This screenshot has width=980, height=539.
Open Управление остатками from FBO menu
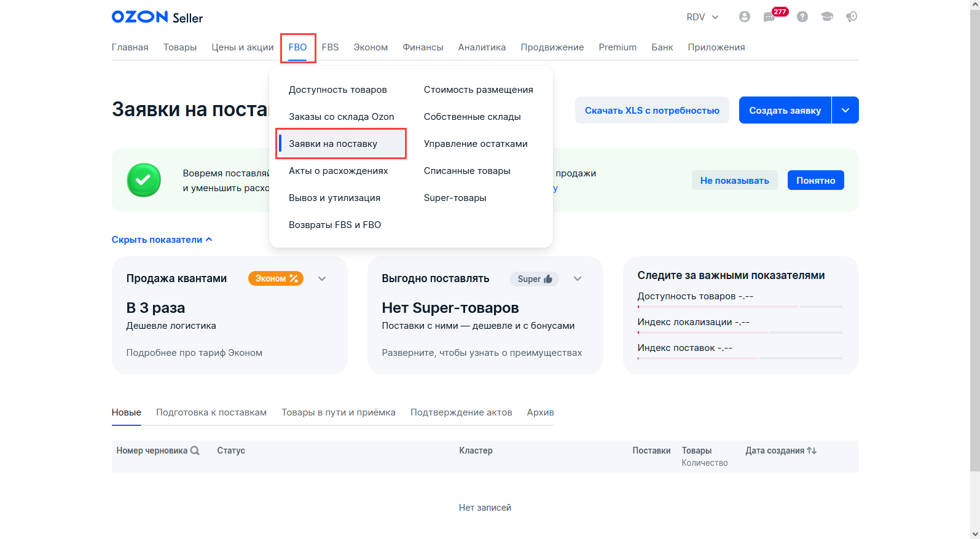tap(476, 144)
